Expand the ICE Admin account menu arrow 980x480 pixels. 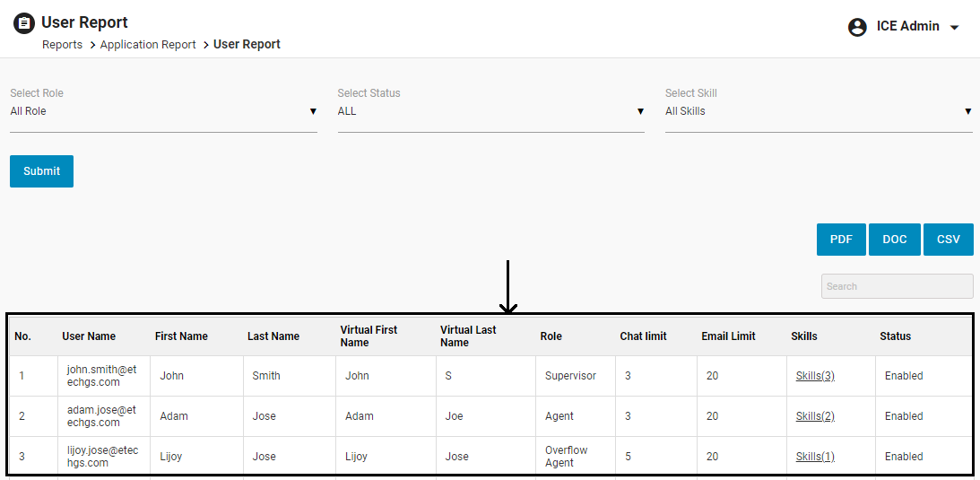pos(954,28)
